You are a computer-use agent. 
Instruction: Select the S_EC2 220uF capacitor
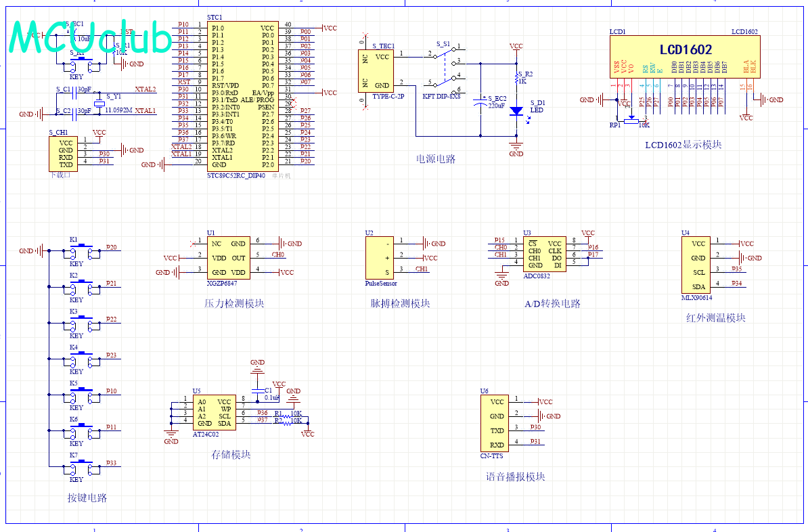480,102
